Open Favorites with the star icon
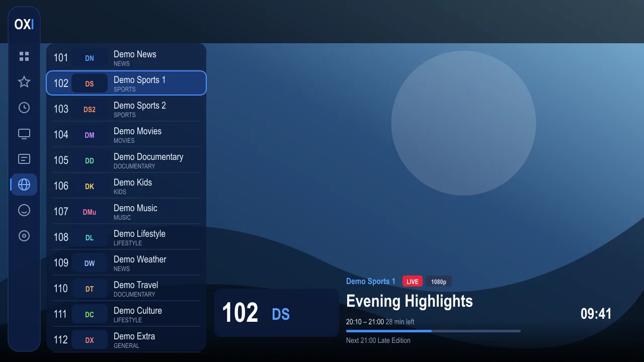The image size is (644, 362). point(24,82)
